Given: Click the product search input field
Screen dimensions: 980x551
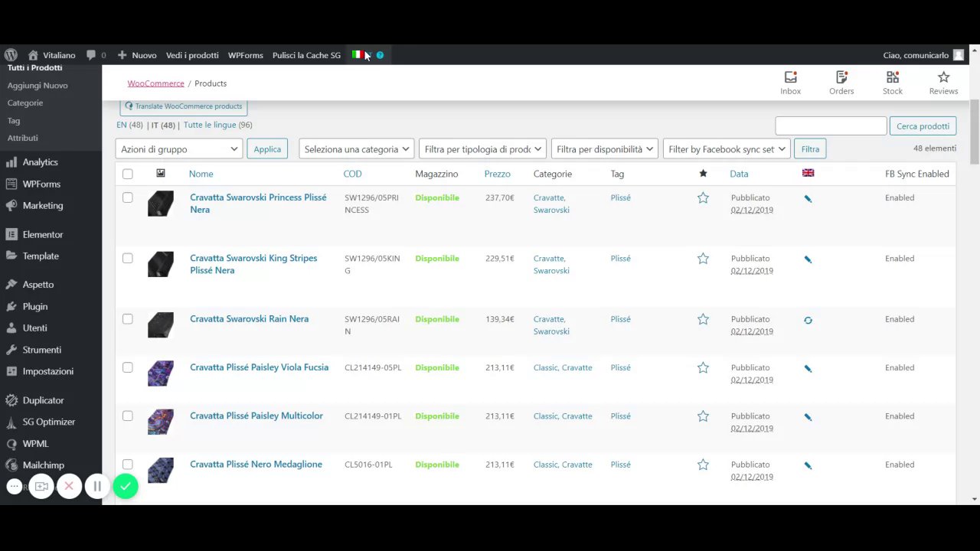Looking at the screenshot, I should (x=831, y=126).
